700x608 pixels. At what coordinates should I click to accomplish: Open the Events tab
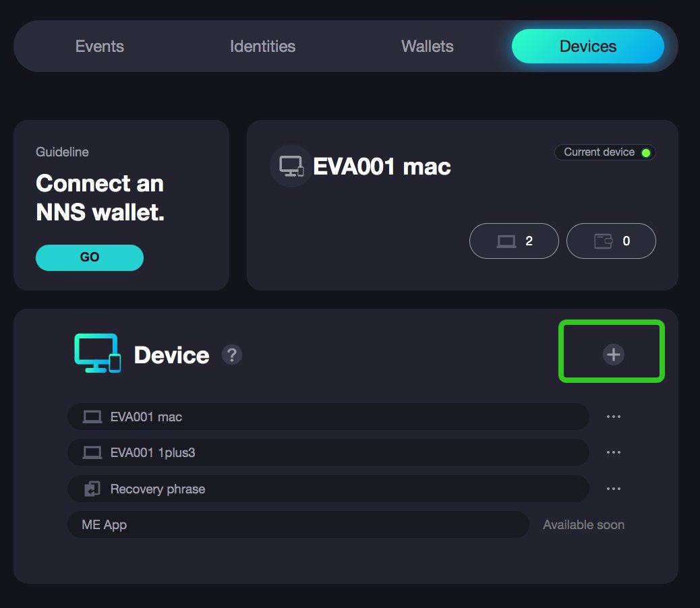[100, 47]
